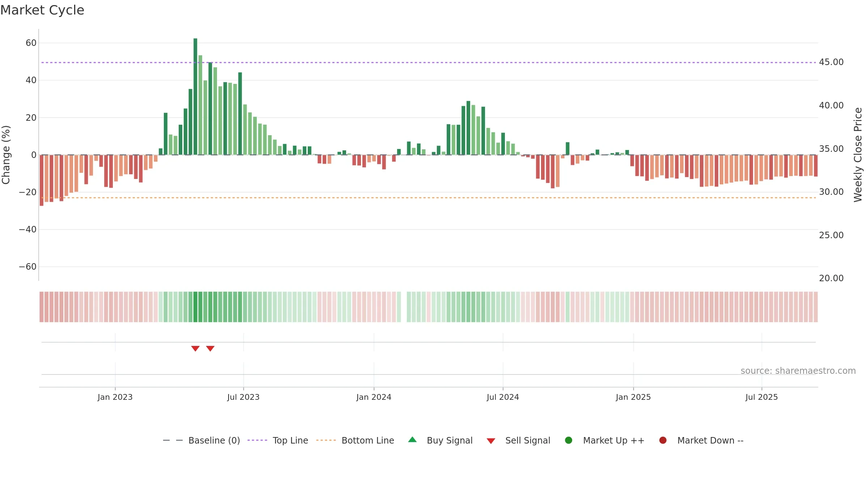
Task: Click the Weekly Close Price axis title
Action: [858, 155]
